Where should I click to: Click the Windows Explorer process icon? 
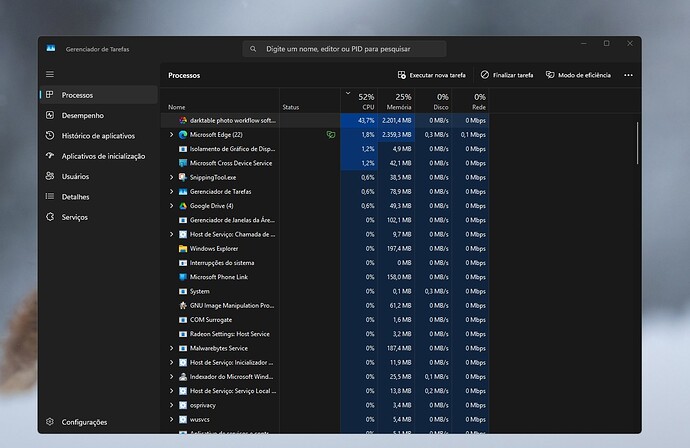183,248
